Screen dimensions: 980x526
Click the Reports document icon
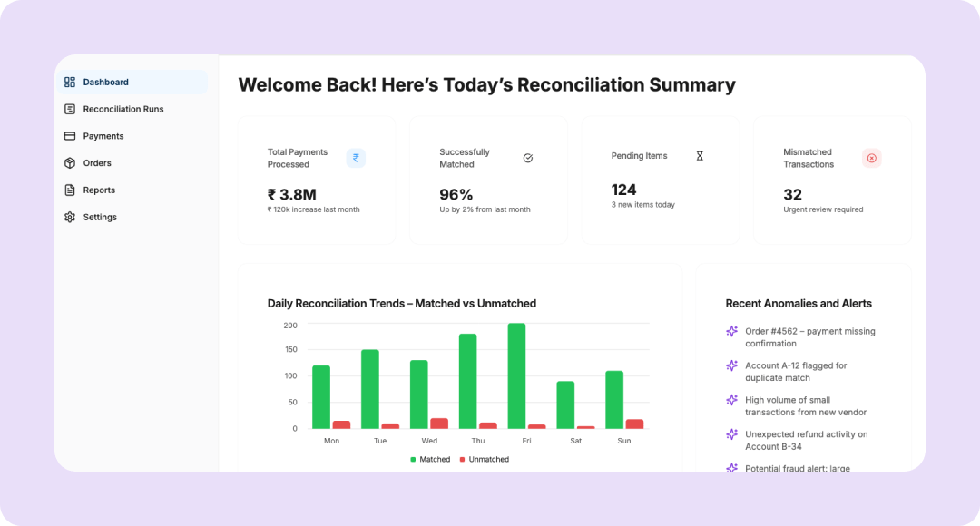70,190
